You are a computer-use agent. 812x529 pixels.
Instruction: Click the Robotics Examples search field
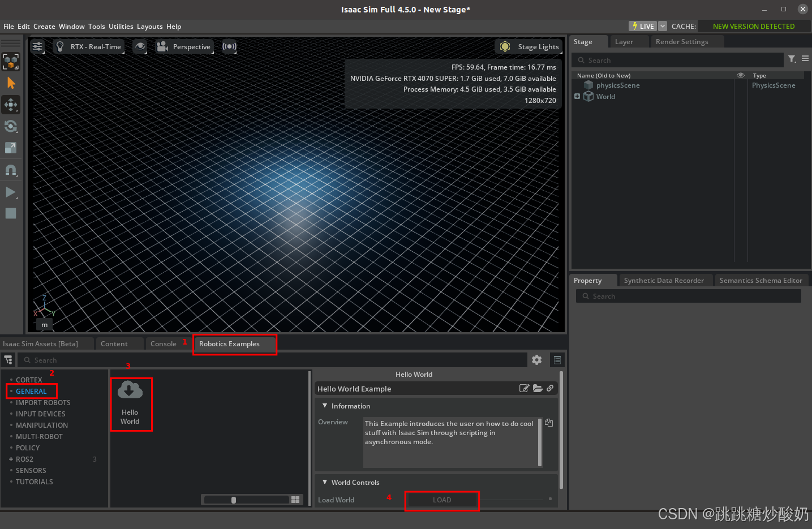[x=272, y=360]
